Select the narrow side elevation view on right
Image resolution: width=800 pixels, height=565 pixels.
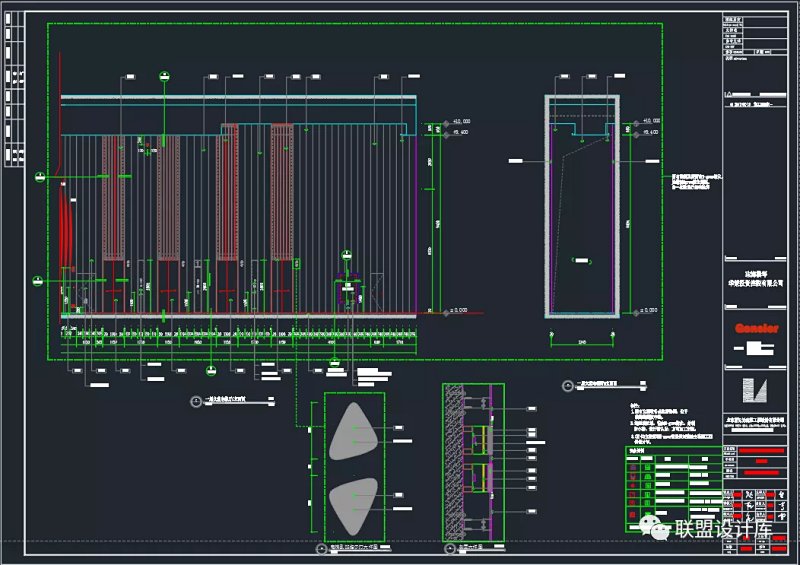[581, 205]
